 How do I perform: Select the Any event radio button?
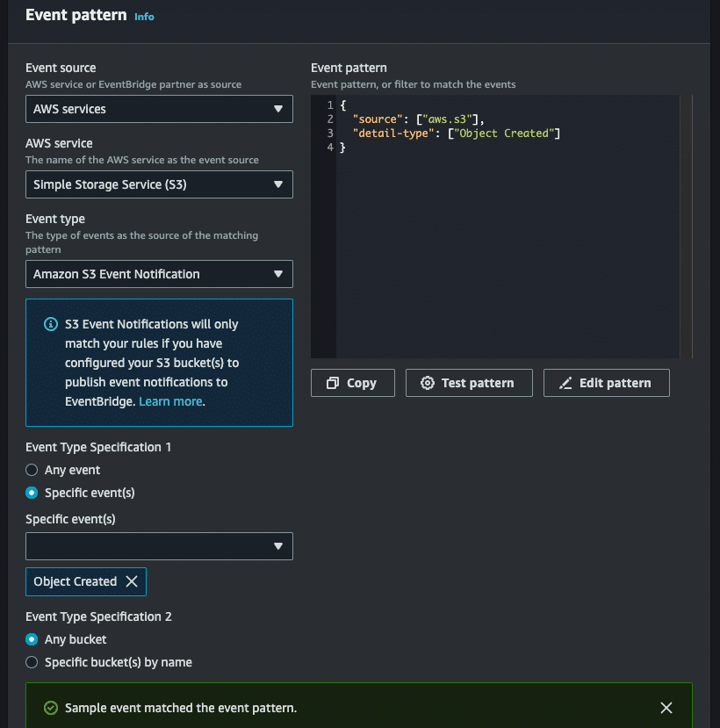(x=31, y=470)
